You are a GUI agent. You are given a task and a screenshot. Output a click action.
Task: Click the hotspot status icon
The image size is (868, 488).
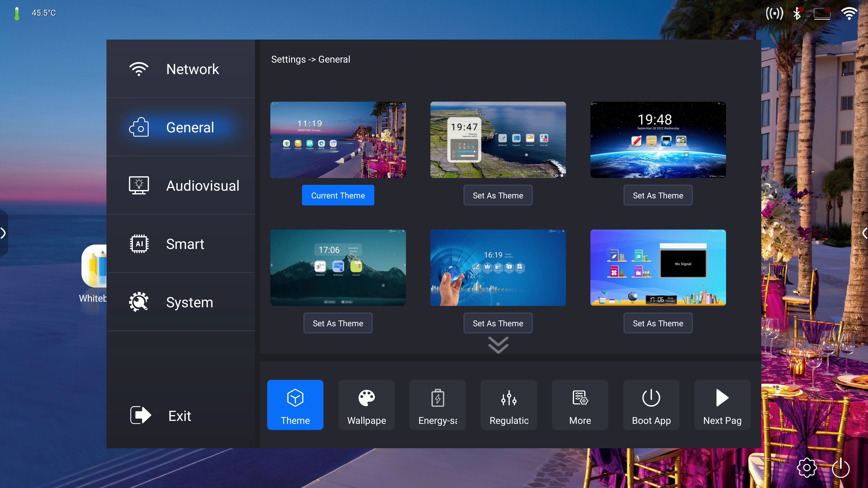tap(774, 14)
